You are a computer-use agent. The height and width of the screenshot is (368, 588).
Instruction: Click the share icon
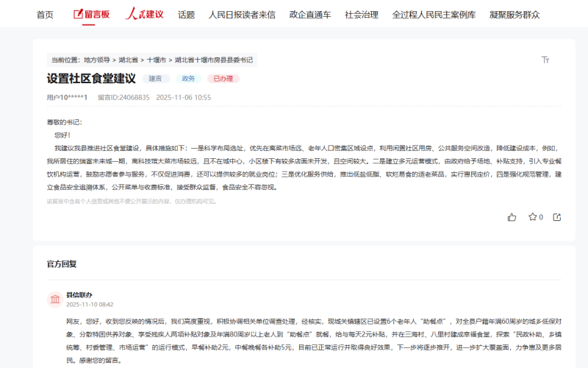point(557,217)
